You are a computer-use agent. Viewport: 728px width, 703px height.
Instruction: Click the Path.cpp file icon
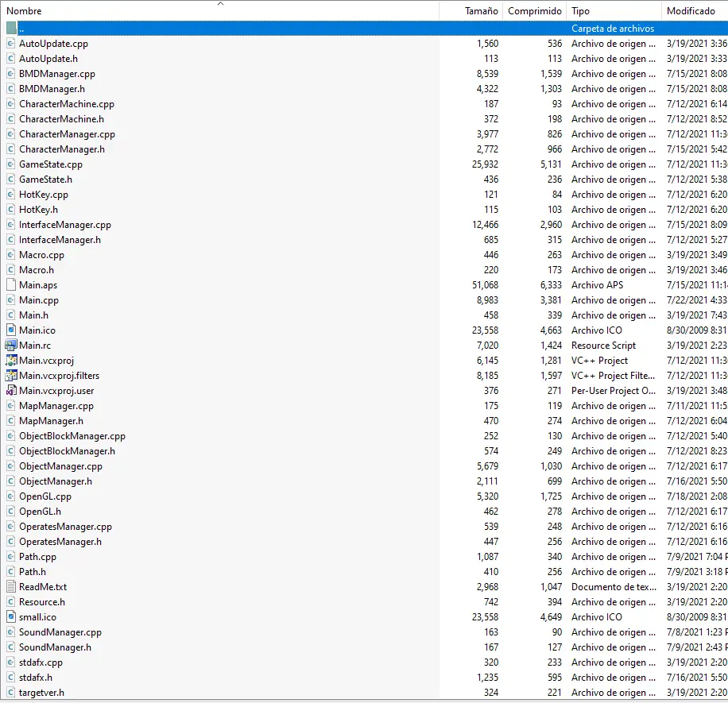click(11, 556)
